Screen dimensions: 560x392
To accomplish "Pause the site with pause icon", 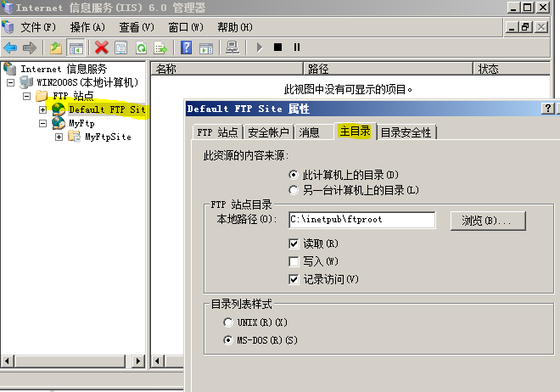I will pyautogui.click(x=297, y=48).
